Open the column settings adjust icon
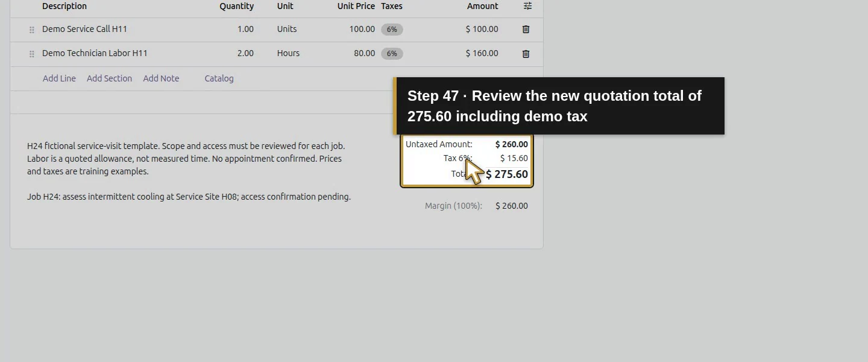Viewport: 868px width, 362px height. tap(527, 6)
